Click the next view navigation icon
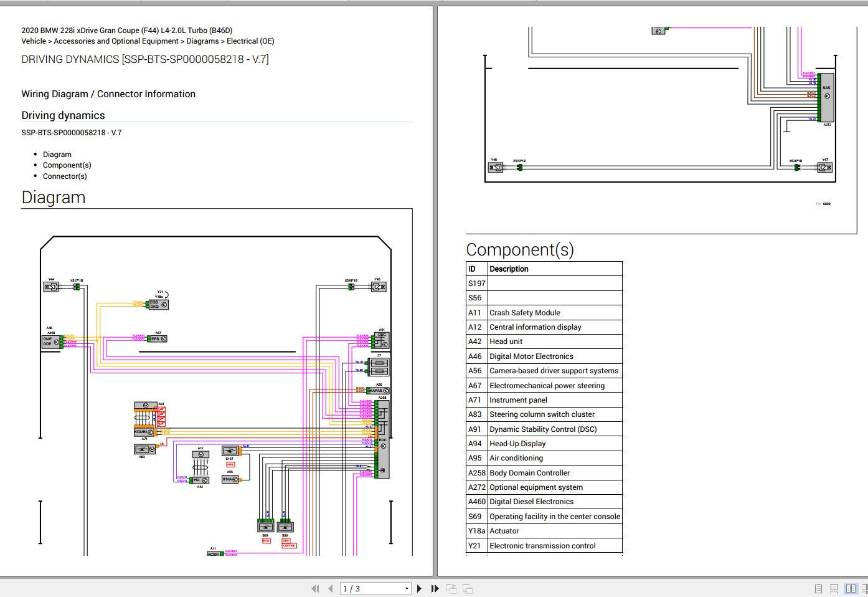Image resolution: width=868 pixels, height=597 pixels. tap(467, 588)
